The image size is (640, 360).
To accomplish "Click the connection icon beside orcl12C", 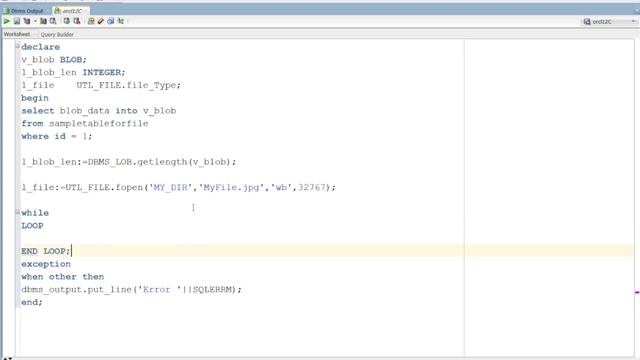I will (x=587, y=21).
